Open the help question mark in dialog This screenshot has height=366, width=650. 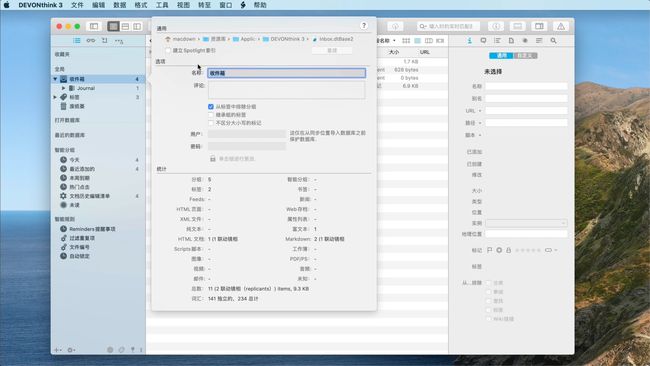coord(364,26)
